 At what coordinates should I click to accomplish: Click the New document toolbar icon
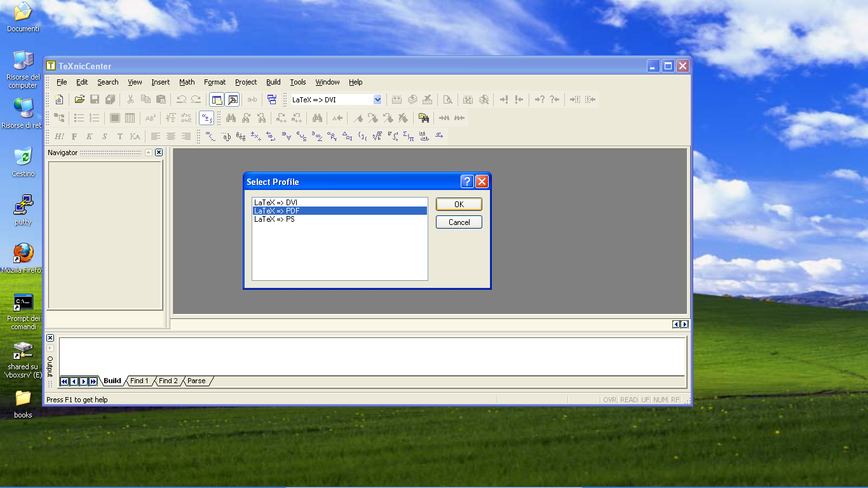(x=59, y=100)
